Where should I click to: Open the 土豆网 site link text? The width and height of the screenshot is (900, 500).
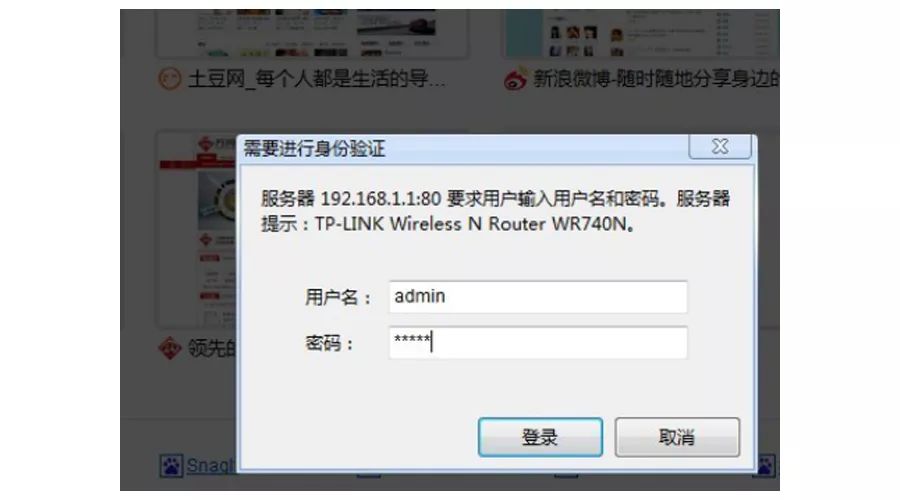pyautogui.click(x=316, y=79)
